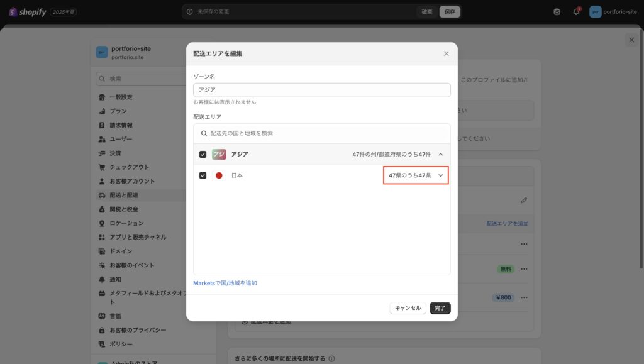The image size is (644, 364).
Task: Collapse the アジア region group chevron
Action: tap(440, 154)
